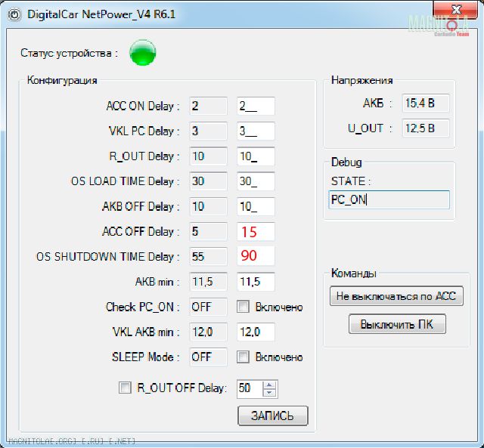Click current OS LOAD TIME value 30
The height and width of the screenshot is (448, 484).
coord(208,181)
